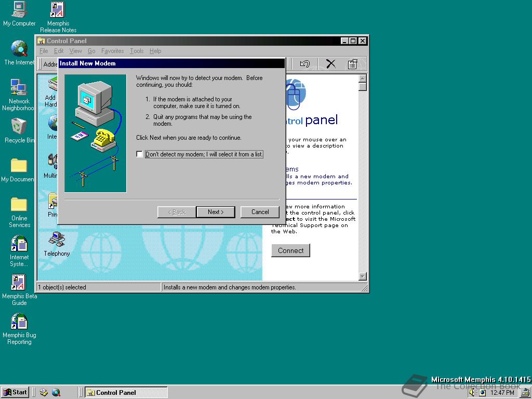Image resolution: width=532 pixels, height=399 pixels.
Task: Click the Install New Modem title bar
Action: click(x=171, y=63)
